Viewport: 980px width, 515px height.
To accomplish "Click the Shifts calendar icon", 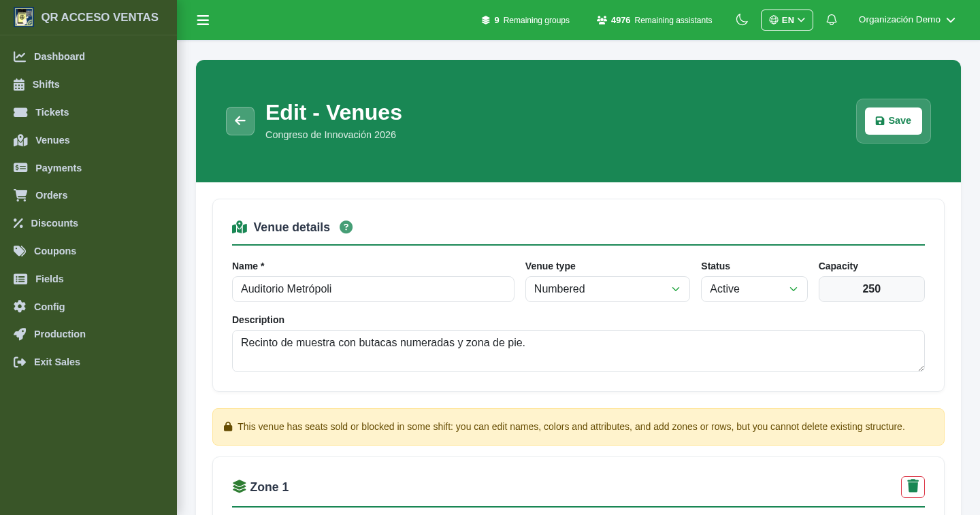I will (19, 84).
